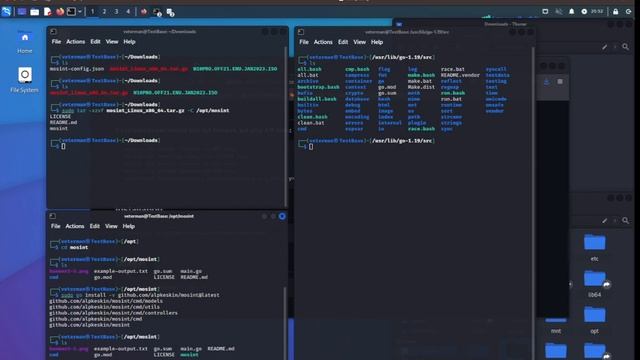The width and height of the screenshot is (640, 360).
Task: Click scrollbar of the go-1.19 terminal
Action: coord(533,204)
